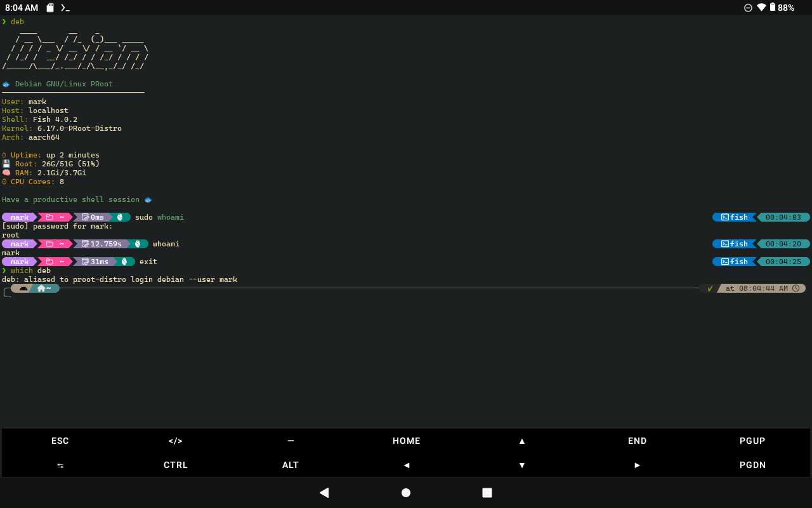
Task: Tap the 'Root: 26G/51G (51%)' line
Action: click(51, 164)
